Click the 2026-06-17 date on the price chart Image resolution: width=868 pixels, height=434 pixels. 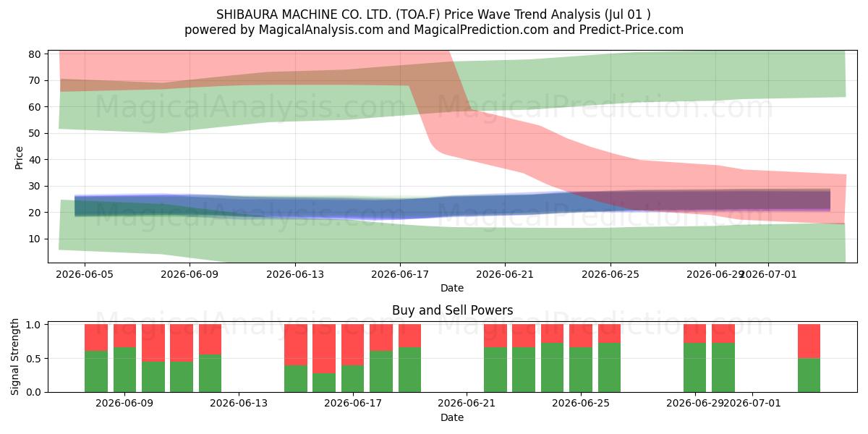400,274
